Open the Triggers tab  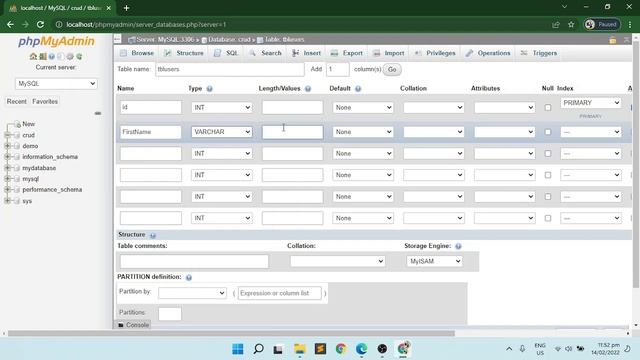tap(539, 53)
